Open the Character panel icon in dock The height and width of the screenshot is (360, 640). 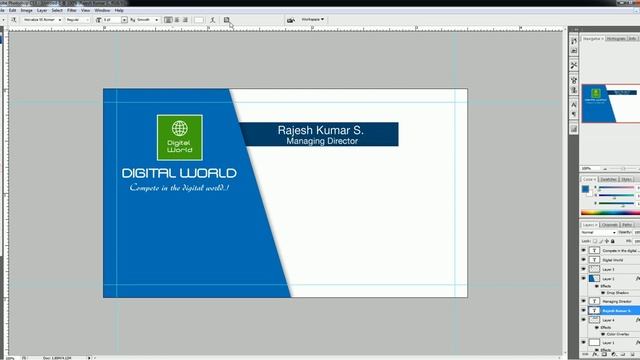click(x=574, y=105)
